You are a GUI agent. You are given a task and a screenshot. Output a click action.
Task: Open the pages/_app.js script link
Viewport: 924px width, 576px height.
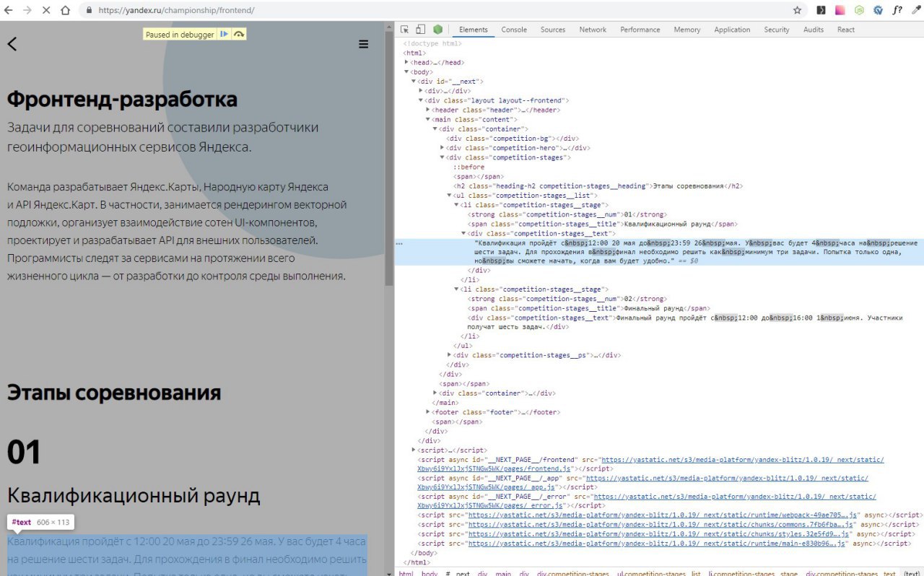pyautogui.click(x=642, y=483)
